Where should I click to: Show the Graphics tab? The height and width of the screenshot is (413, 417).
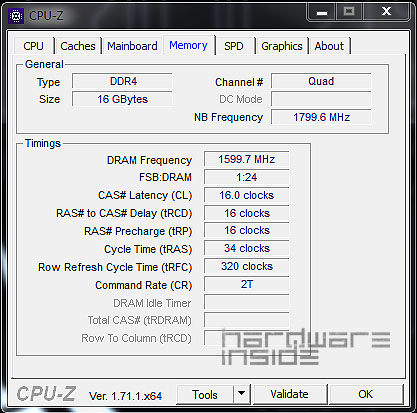(x=282, y=46)
